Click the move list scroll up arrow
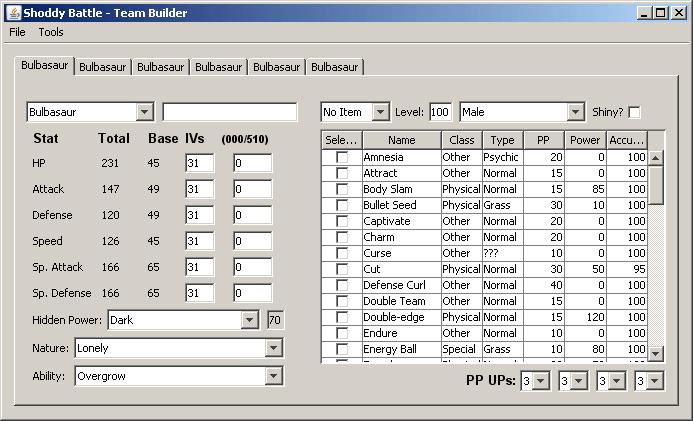The image size is (693, 421). click(x=656, y=158)
